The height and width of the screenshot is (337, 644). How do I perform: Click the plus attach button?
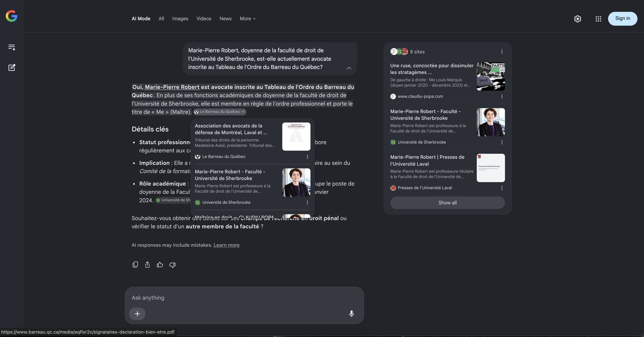[x=137, y=314]
